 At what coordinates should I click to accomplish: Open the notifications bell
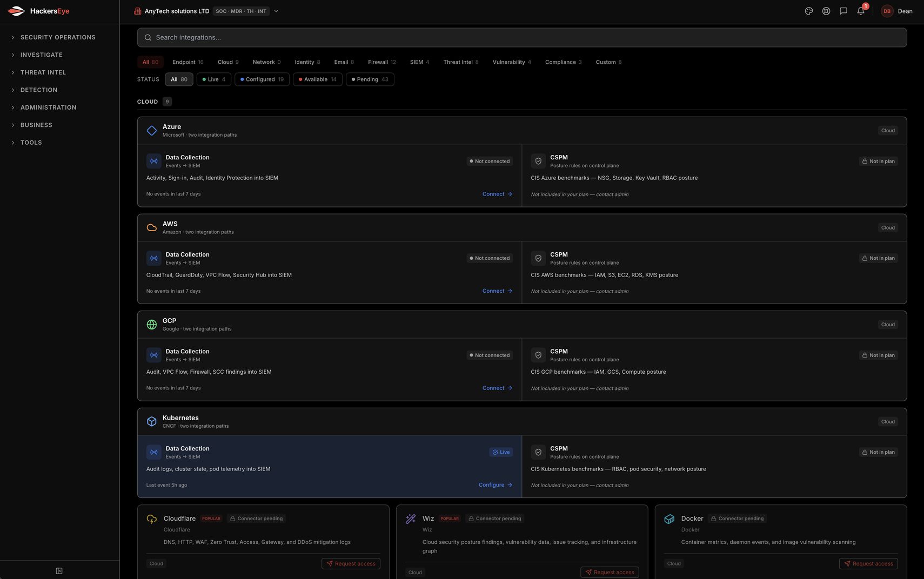[861, 11]
